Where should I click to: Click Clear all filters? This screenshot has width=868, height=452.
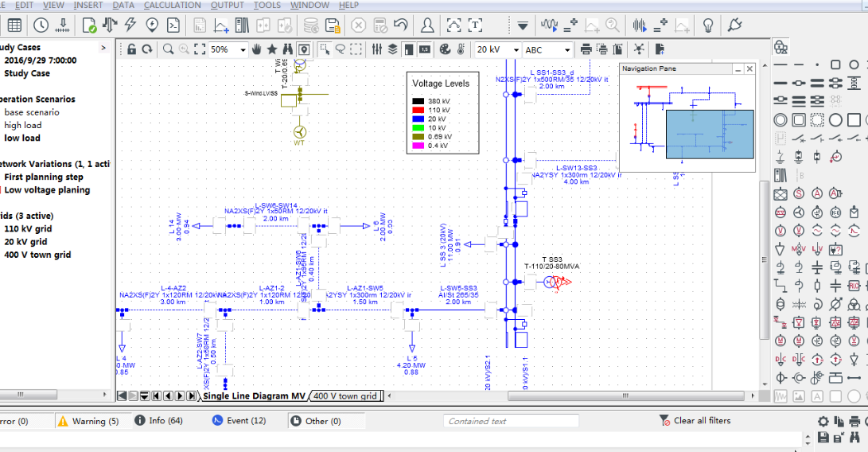[x=695, y=421]
